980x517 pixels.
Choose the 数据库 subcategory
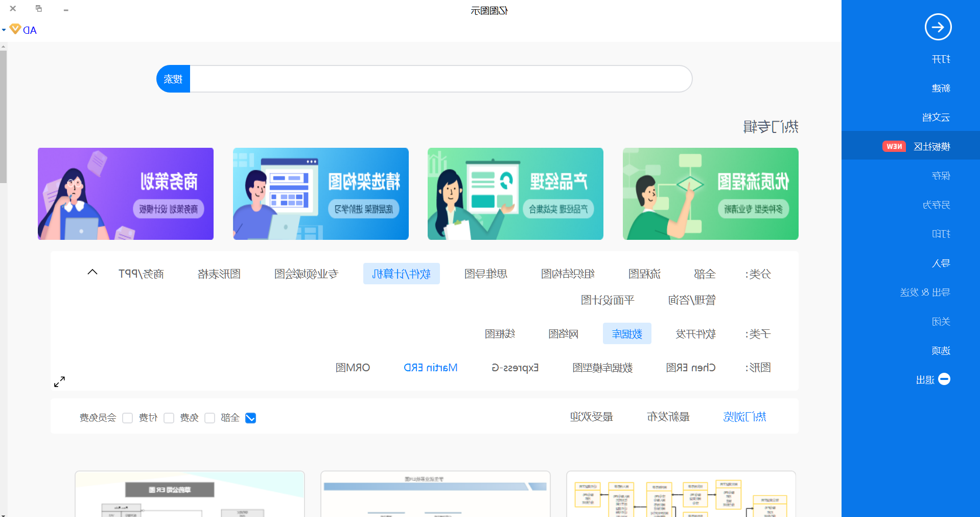pyautogui.click(x=627, y=334)
